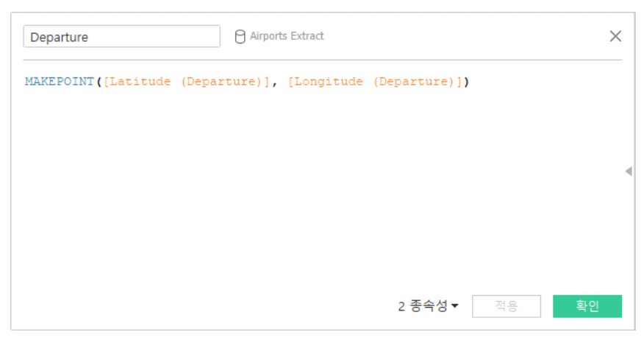Viewport: 644px width, 343px height.
Task: Click the Departure calculation name field
Action: point(121,37)
